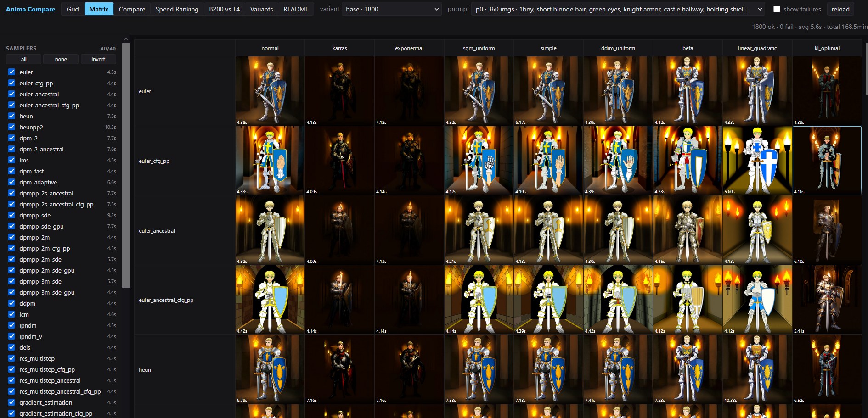Switch to the Speed Ranking tab
This screenshot has height=418, width=868.
pos(177,9)
